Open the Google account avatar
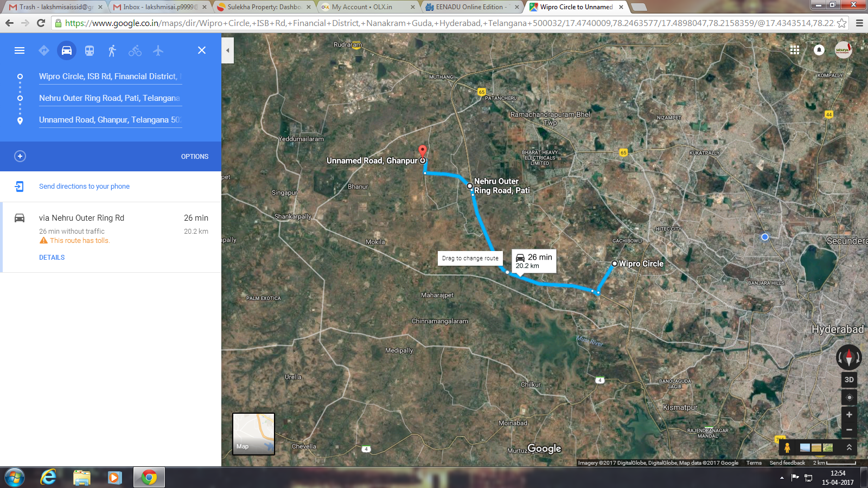 (843, 50)
